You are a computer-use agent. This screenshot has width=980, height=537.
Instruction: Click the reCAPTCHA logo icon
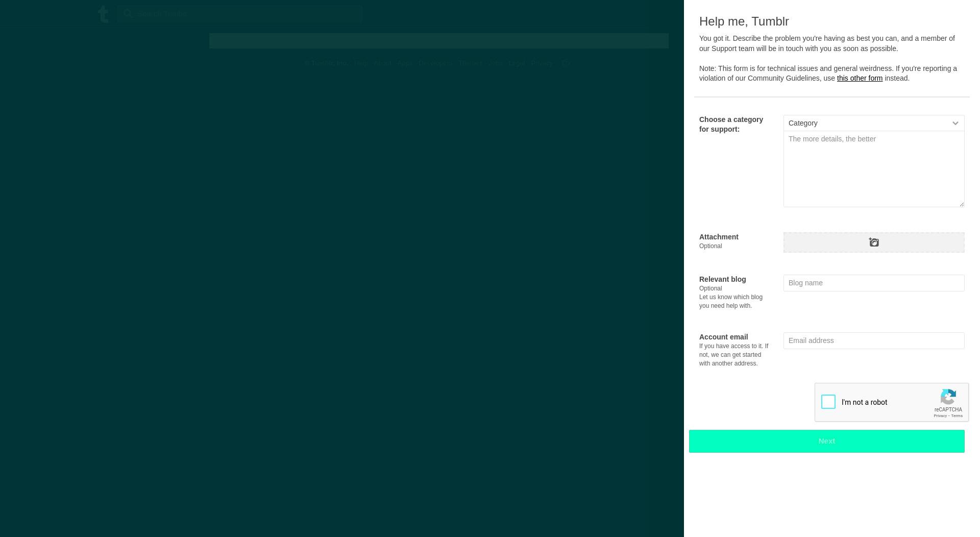pos(948,397)
